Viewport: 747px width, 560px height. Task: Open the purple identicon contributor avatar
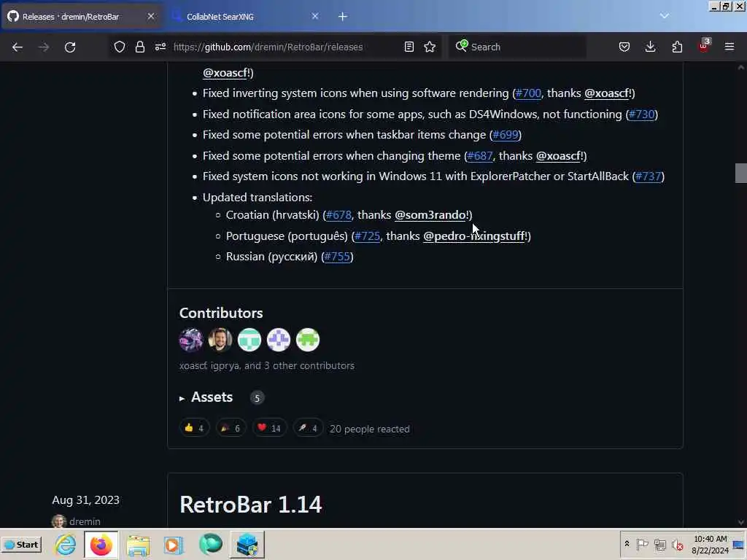pyautogui.click(x=279, y=340)
